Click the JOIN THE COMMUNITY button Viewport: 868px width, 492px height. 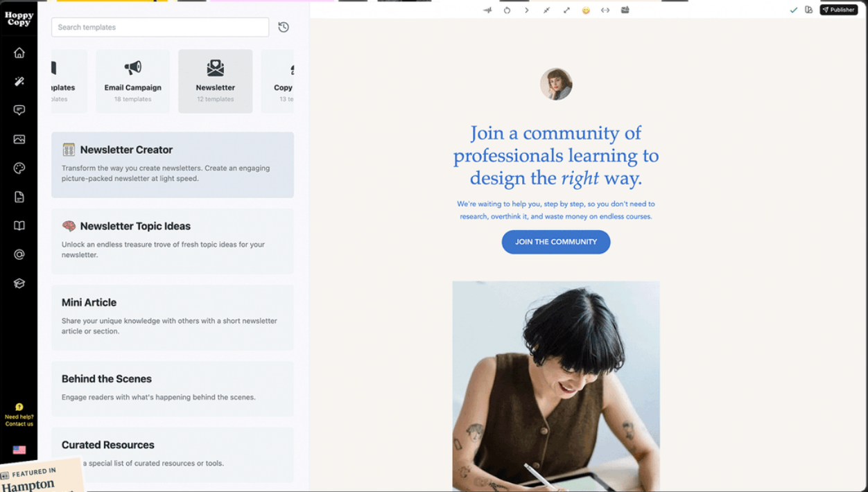(556, 242)
